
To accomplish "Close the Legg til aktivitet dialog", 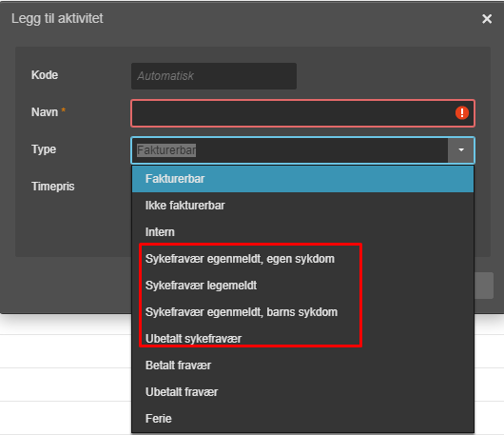I will tap(487, 19).
